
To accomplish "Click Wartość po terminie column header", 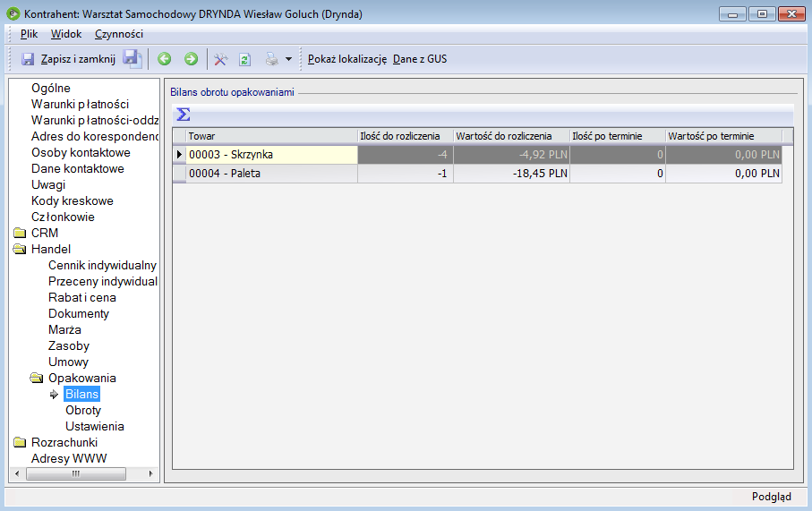I will [x=724, y=136].
